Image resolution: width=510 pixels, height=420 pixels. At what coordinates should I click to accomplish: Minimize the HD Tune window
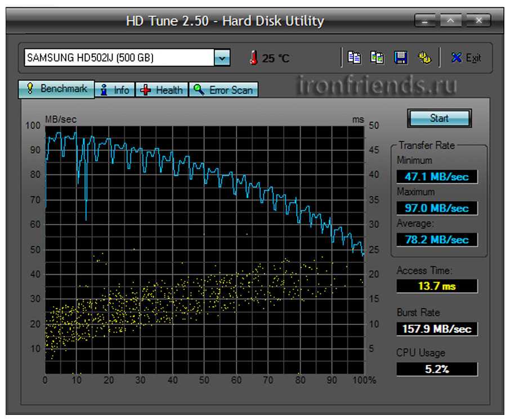click(x=426, y=21)
